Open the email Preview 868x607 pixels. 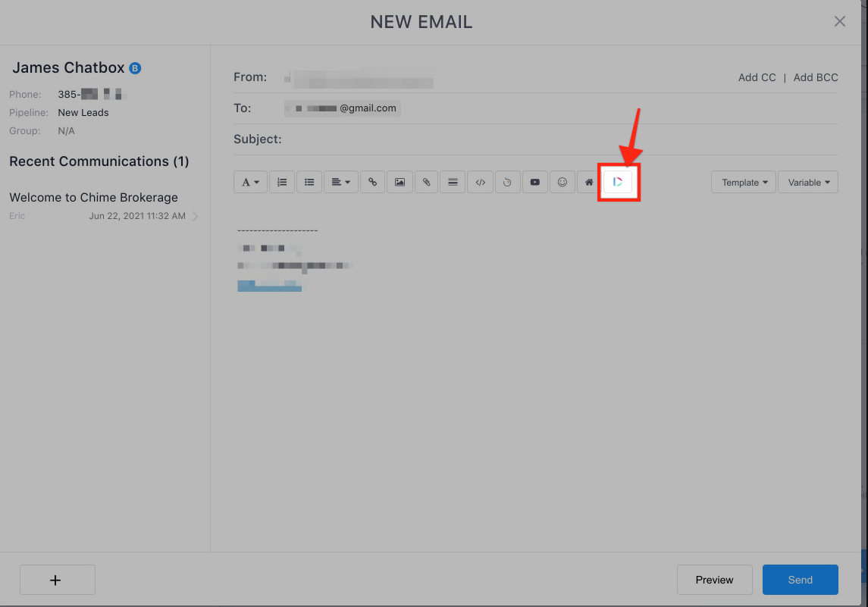pos(714,579)
